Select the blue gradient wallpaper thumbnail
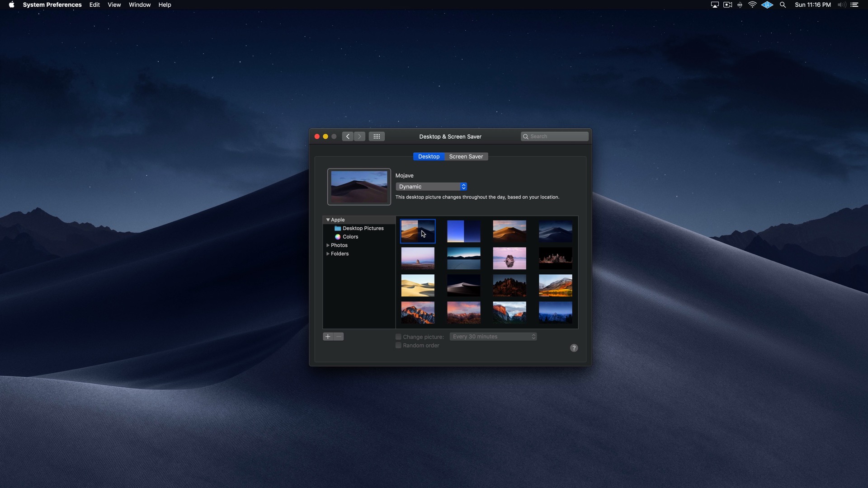The image size is (868, 488). tap(463, 231)
